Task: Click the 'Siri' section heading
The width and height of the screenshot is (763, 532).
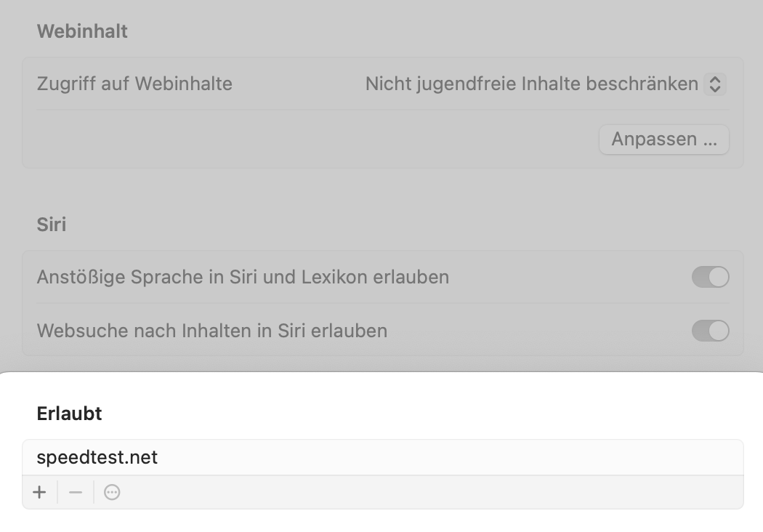Action: (52, 225)
